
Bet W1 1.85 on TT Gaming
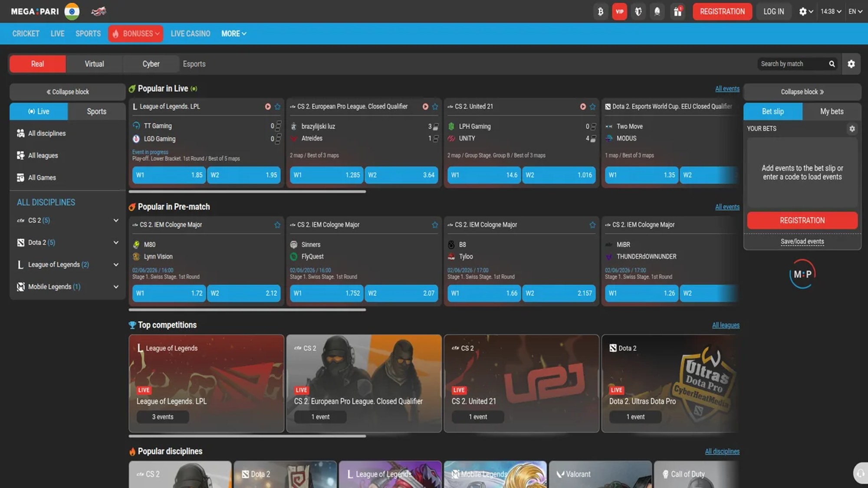point(169,175)
